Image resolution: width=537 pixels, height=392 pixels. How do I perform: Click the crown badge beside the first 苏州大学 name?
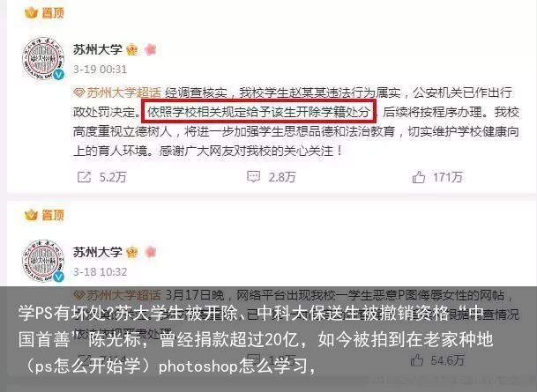point(132,50)
